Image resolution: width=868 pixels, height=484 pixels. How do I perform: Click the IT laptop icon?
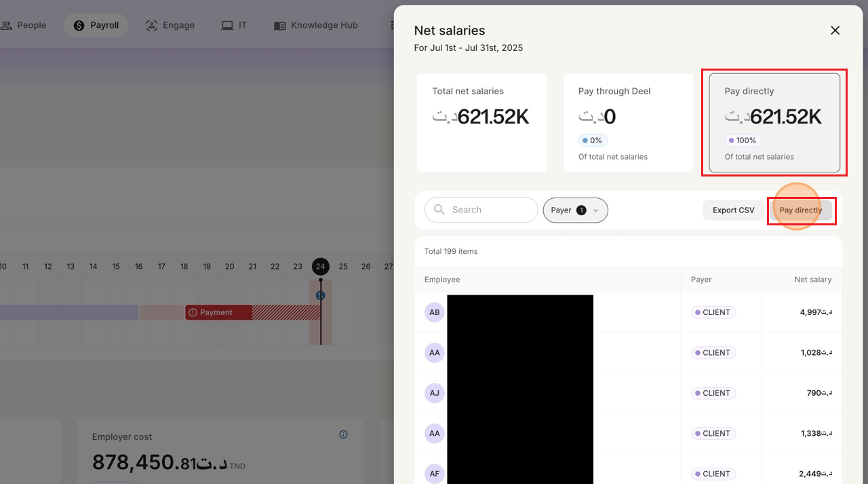[x=227, y=25]
